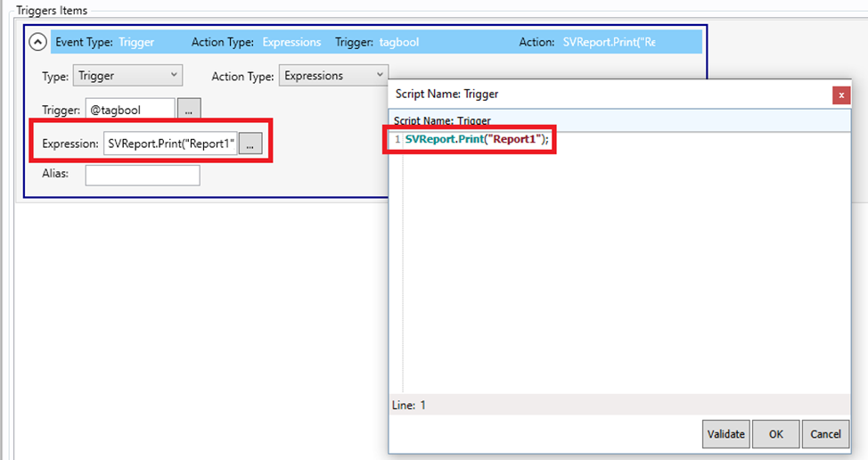The height and width of the screenshot is (460, 868).
Task: Click the Expression input field
Action: 170,144
